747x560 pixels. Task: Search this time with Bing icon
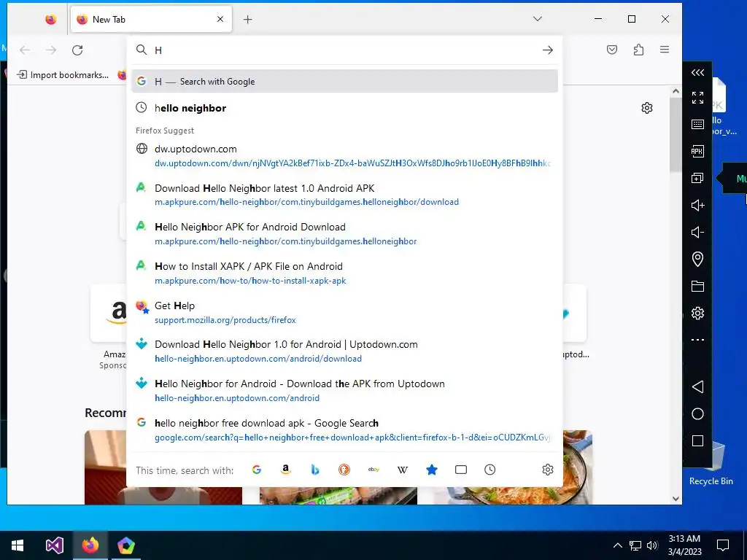(315, 470)
